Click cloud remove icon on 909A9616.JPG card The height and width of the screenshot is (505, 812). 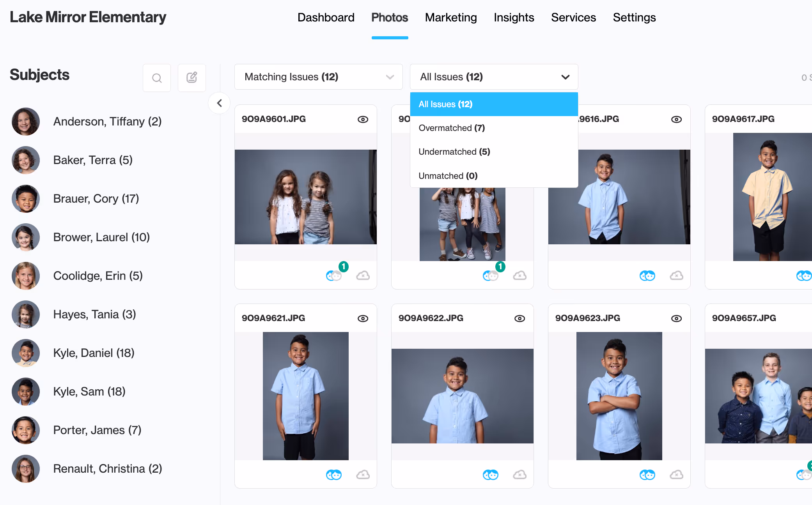[676, 276]
